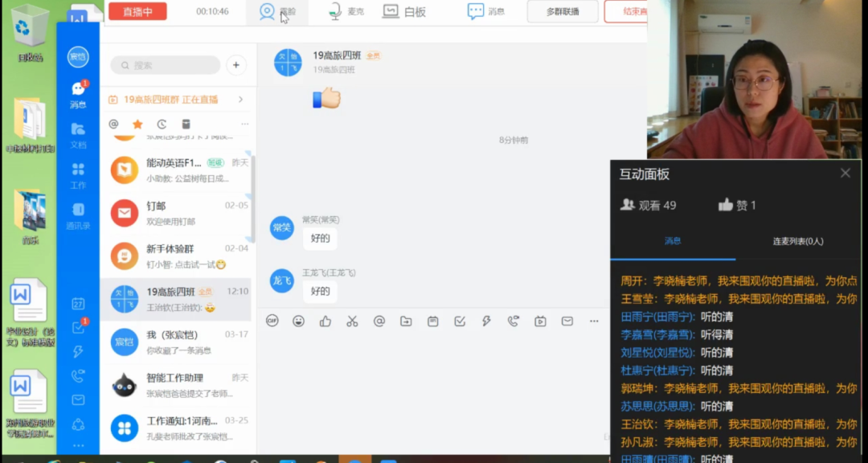868x463 pixels.
Task: Open the 文档 section in left sidebar
Action: point(78,134)
